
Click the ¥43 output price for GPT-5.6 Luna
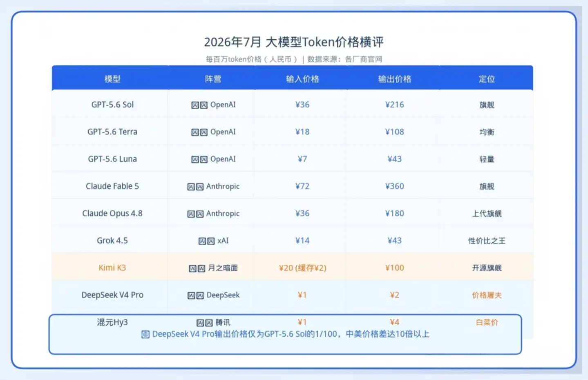(395, 159)
